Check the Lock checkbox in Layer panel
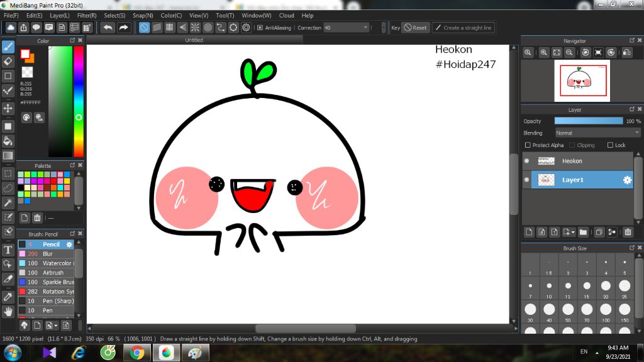Screen dimensions: 644x362 click(x=610, y=145)
